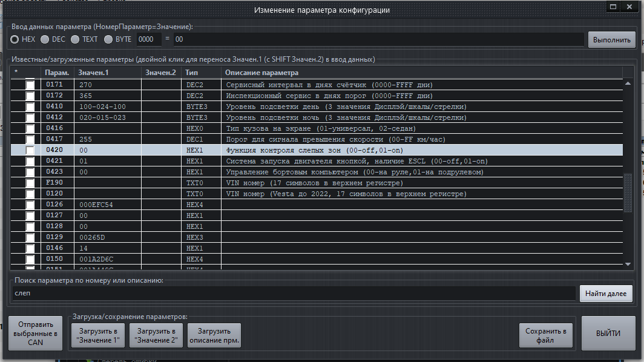Click the scroll up arrow of the parameter list
Viewport: 644px width, 362px height.
pyautogui.click(x=628, y=73)
